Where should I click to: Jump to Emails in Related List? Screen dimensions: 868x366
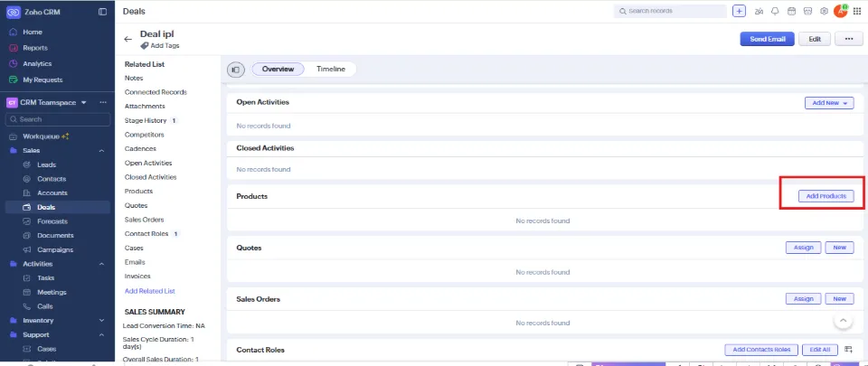coord(135,262)
